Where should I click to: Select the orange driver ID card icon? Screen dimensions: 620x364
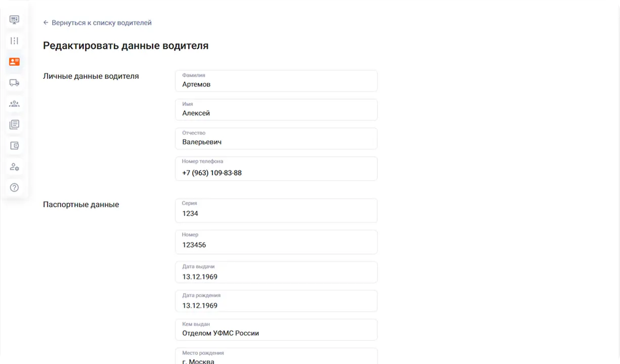14,62
